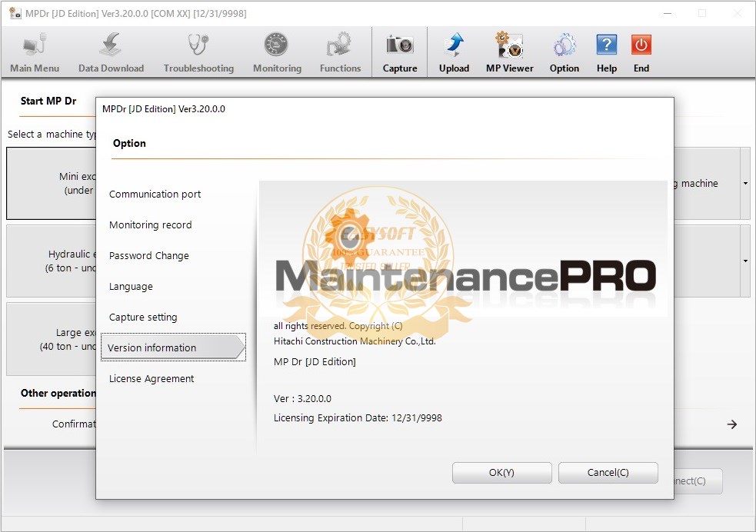Click the 'Ver : 3.20.0.0' version text

coord(302,399)
